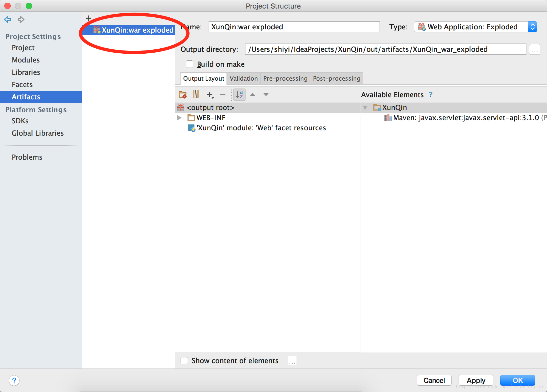
Task: Switch to the Pre-processing tab
Action: click(x=285, y=78)
